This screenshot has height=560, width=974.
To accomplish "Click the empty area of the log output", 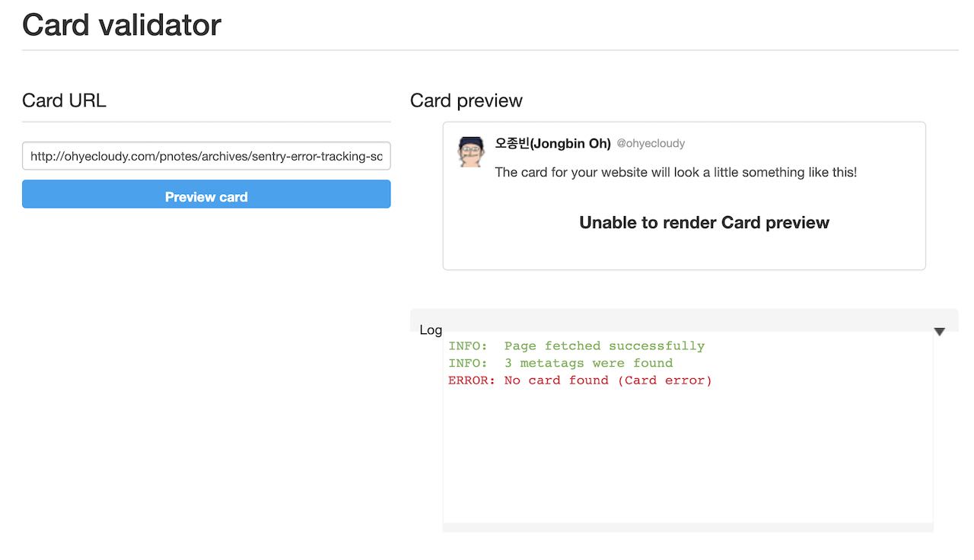I will (x=687, y=457).
